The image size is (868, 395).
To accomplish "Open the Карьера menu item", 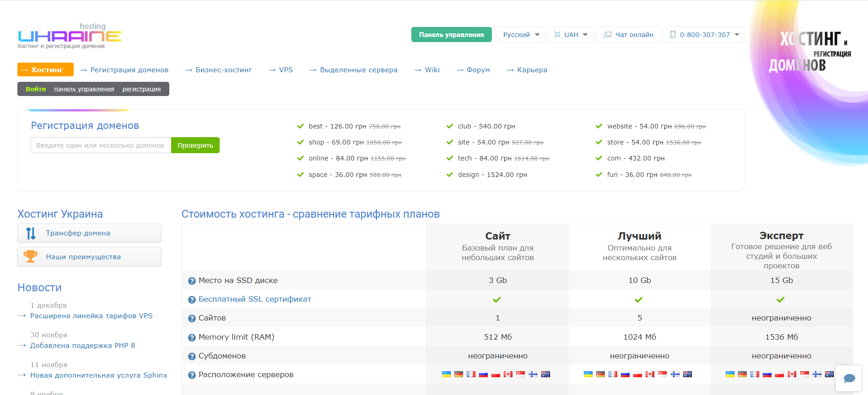I will pos(532,70).
